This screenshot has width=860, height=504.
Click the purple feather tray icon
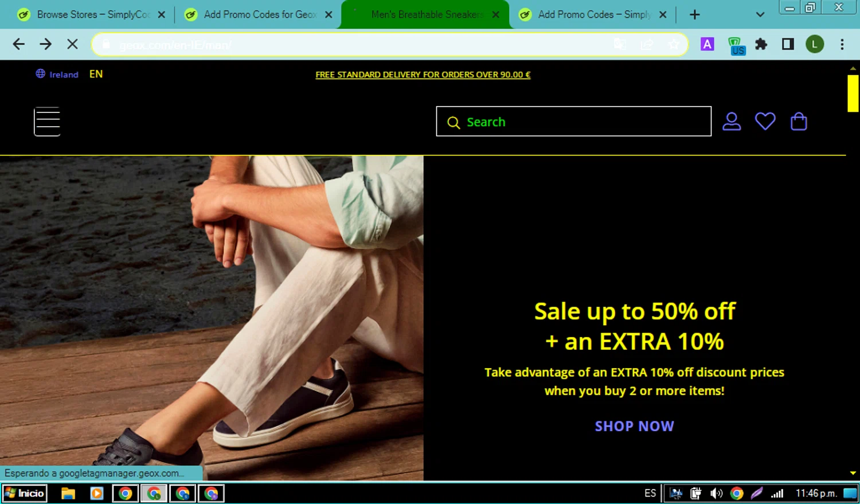pyautogui.click(x=757, y=493)
